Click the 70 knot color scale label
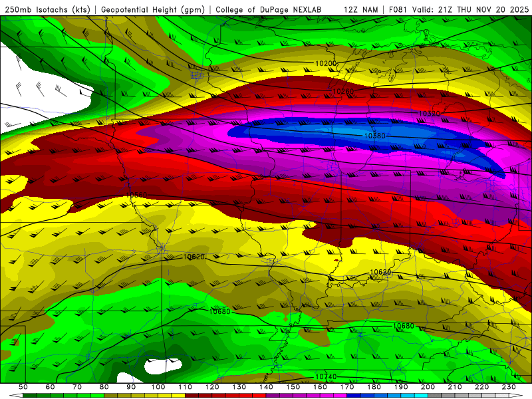Screen dimensions: 532x399 (77, 387)
